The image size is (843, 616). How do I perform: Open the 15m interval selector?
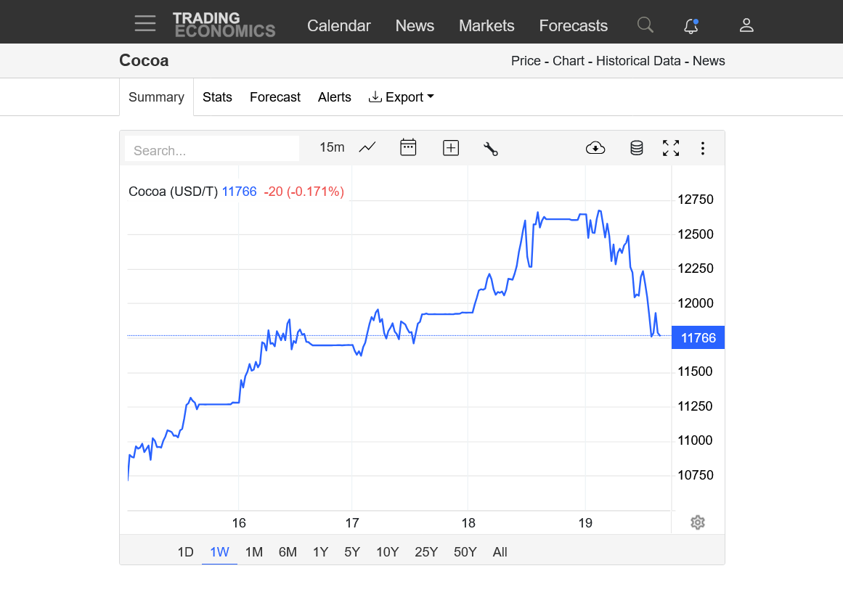[x=332, y=147]
